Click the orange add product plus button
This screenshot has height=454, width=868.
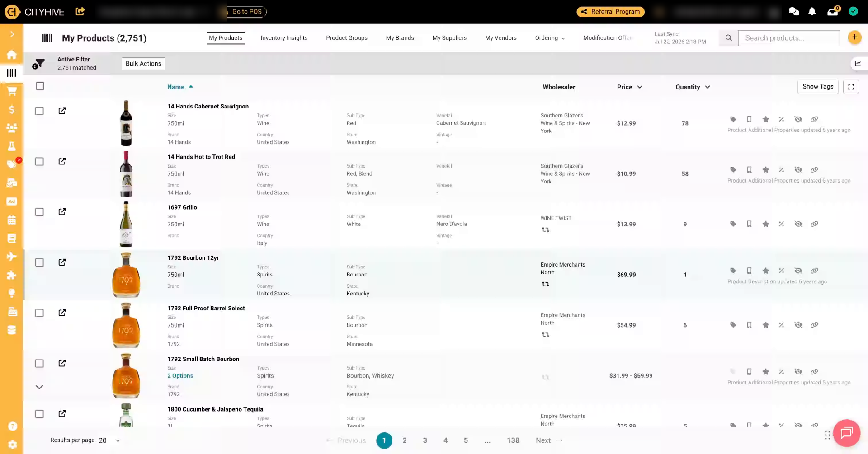(x=854, y=37)
